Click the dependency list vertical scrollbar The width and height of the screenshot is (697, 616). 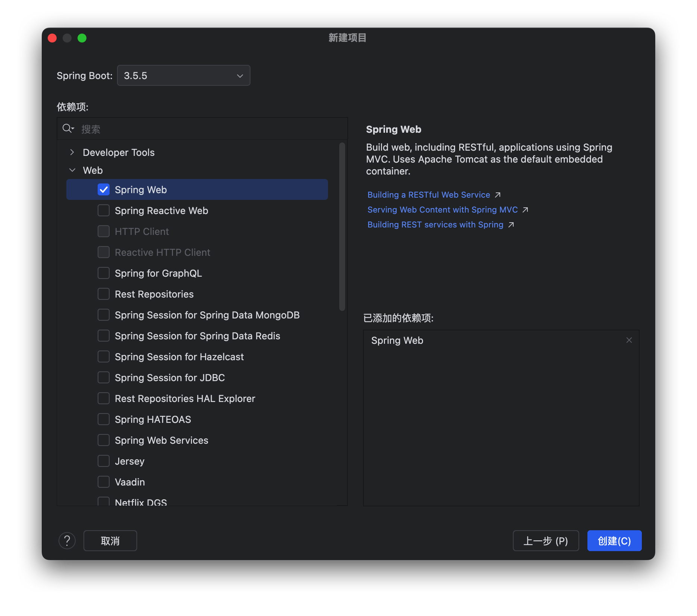pos(342,227)
